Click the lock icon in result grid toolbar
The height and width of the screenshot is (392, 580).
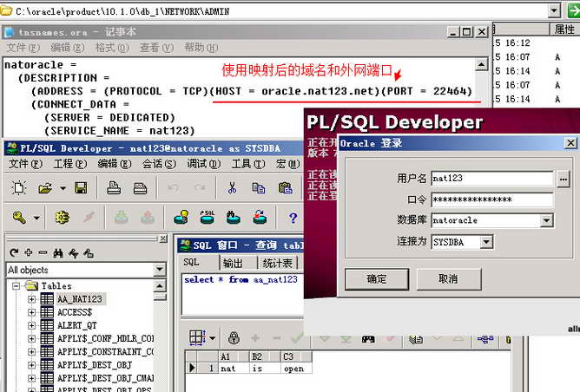234,337
